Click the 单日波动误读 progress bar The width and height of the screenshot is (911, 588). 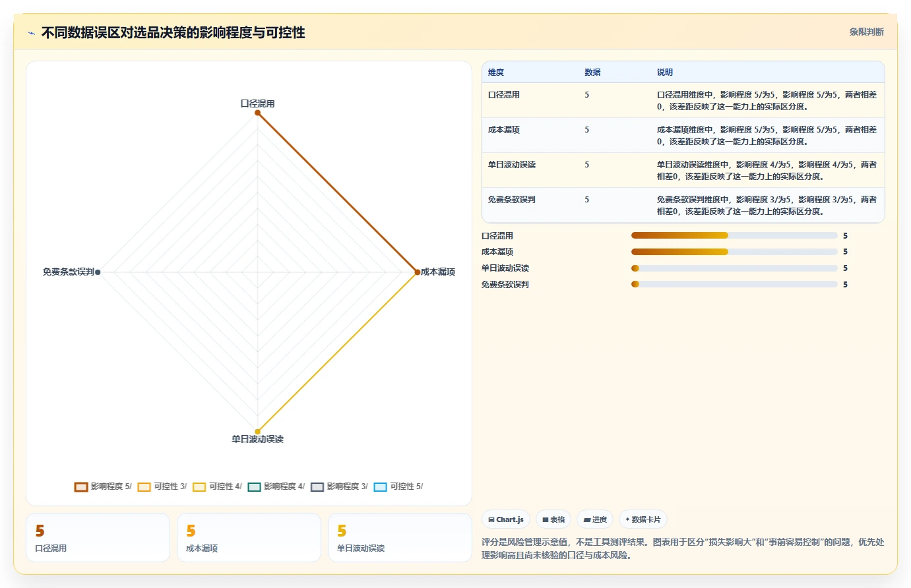coord(734,268)
